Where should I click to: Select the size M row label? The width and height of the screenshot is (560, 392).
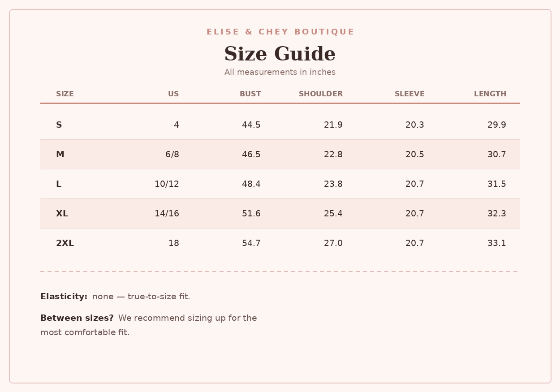60,155
